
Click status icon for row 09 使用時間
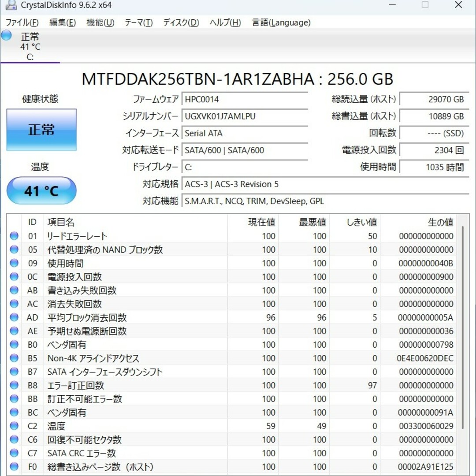coord(14,263)
